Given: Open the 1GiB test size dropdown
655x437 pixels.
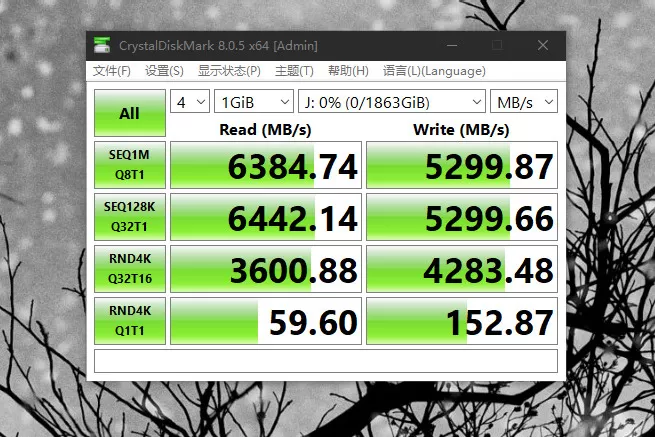Looking at the screenshot, I should tap(253, 102).
